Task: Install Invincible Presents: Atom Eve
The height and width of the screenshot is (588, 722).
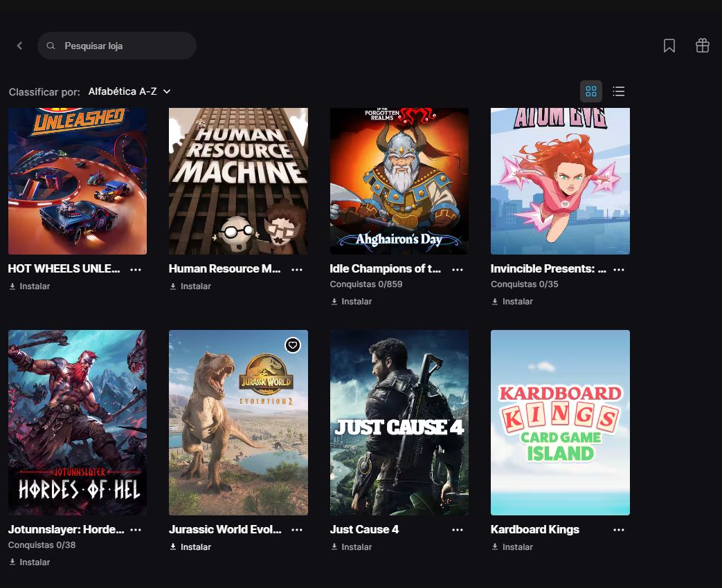Action: coord(512,302)
